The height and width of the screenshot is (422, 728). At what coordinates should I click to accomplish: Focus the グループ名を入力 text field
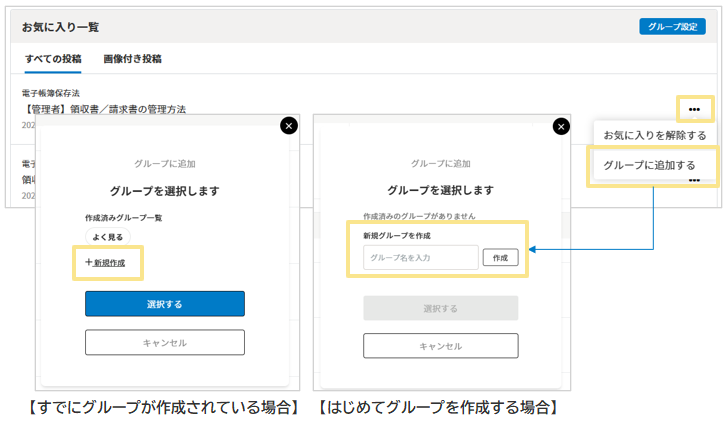tap(421, 258)
